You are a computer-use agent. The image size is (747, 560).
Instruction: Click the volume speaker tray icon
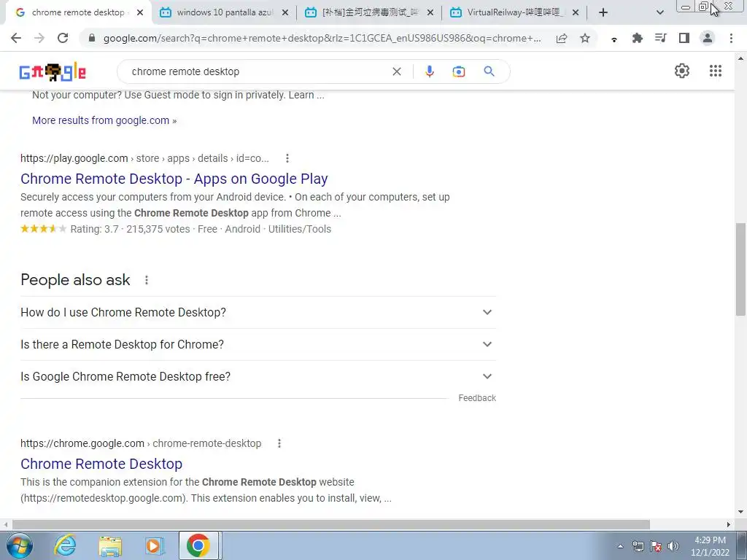(x=673, y=546)
